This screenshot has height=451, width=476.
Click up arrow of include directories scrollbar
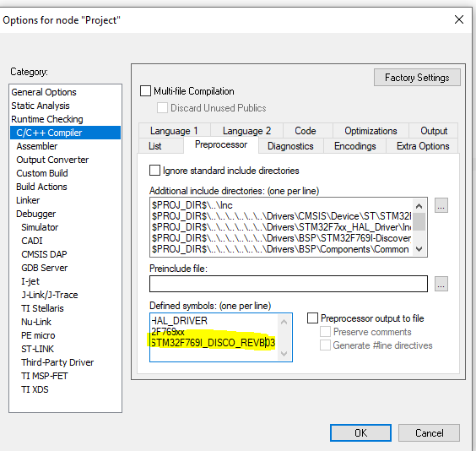point(419,206)
